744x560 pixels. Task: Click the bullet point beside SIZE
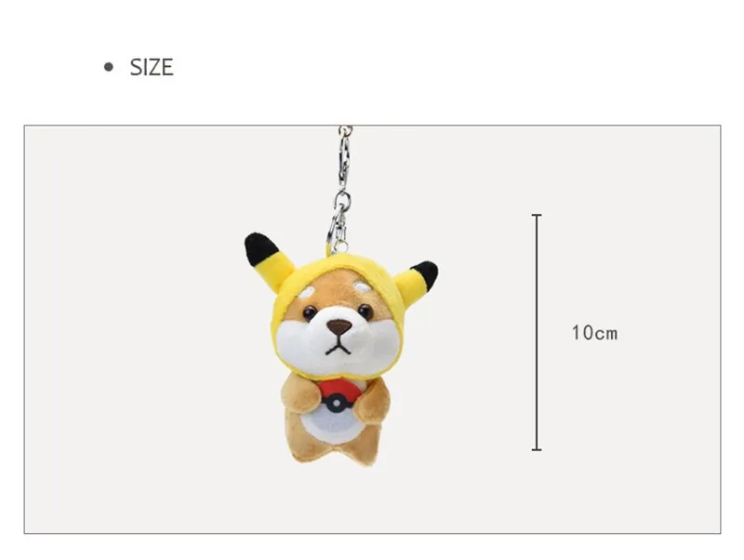click(109, 67)
